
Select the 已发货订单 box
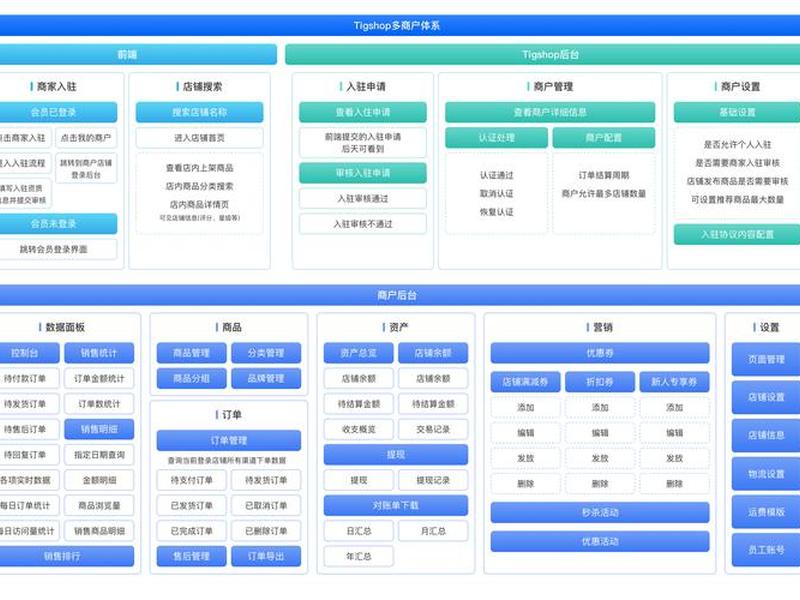click(191, 506)
